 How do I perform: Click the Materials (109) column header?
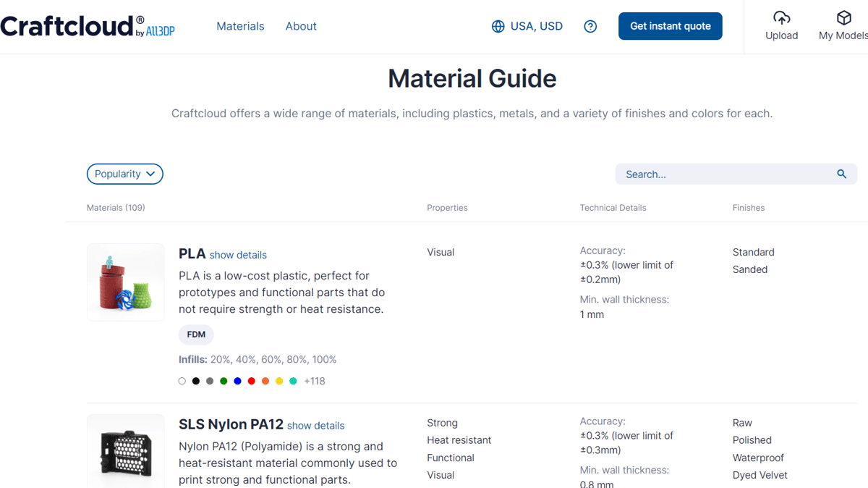click(116, 208)
